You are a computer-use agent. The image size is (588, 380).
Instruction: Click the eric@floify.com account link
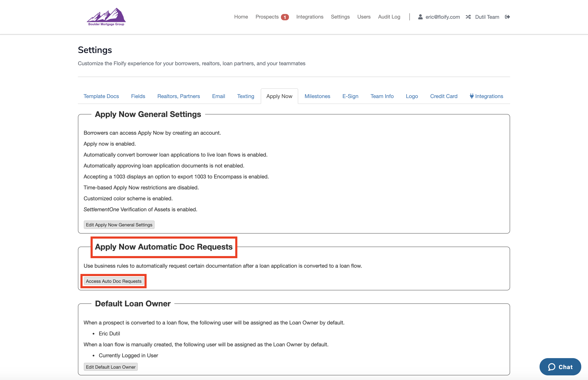coord(442,17)
